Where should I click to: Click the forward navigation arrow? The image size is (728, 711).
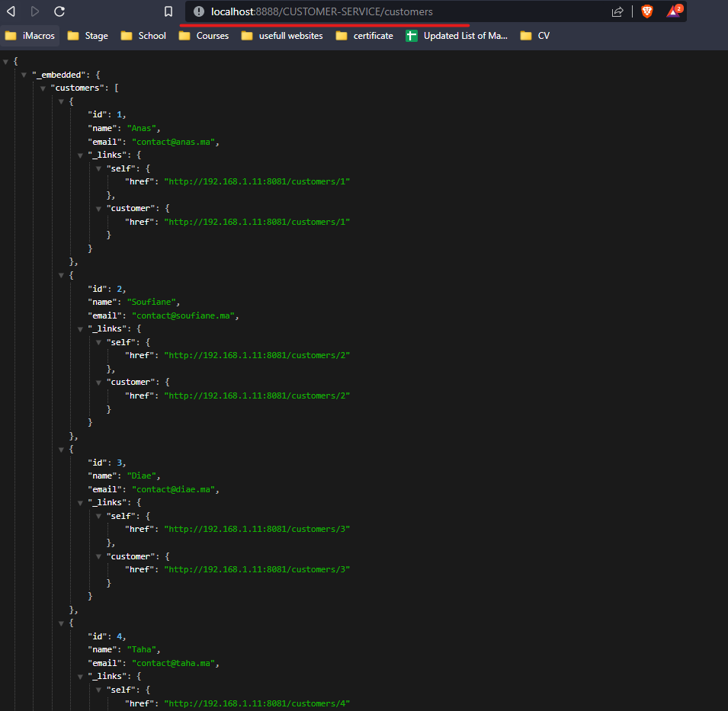pyautogui.click(x=34, y=11)
